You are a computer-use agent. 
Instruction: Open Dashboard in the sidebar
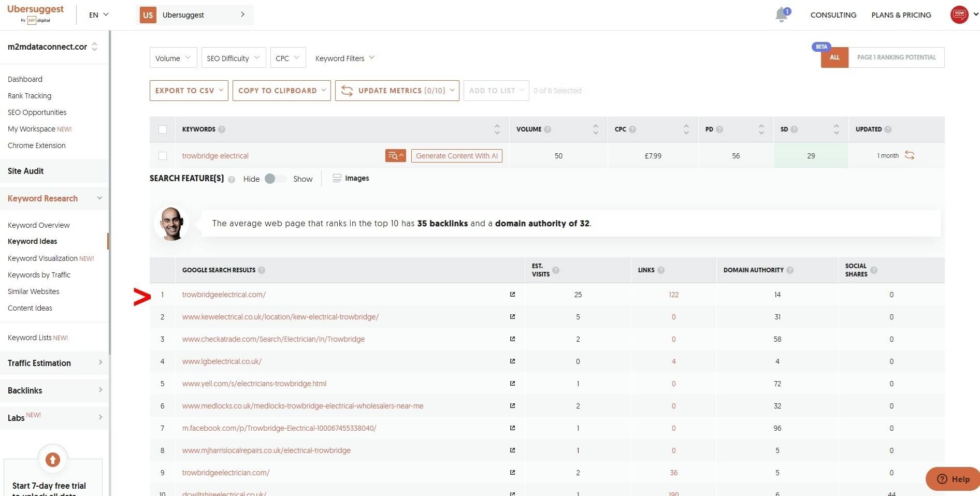[x=25, y=79]
